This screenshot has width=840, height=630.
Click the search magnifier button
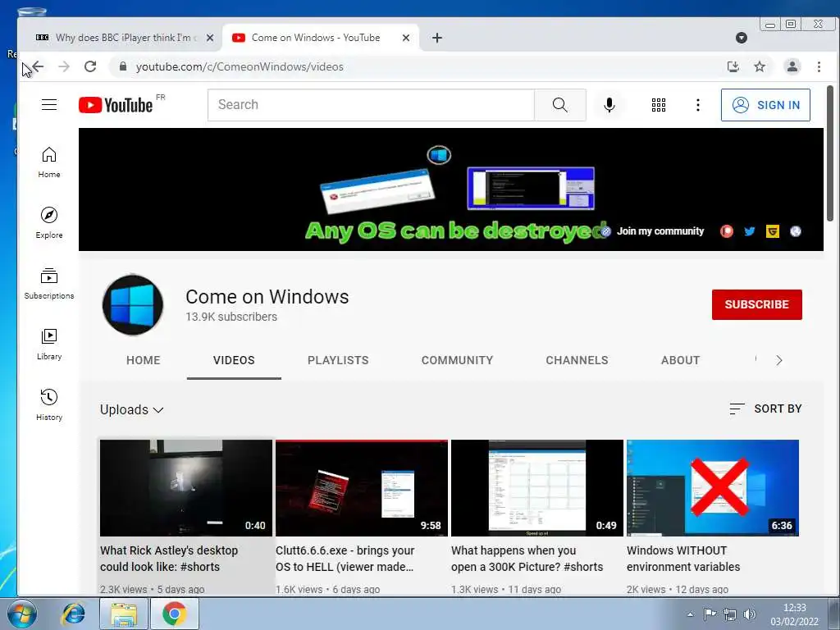click(559, 105)
